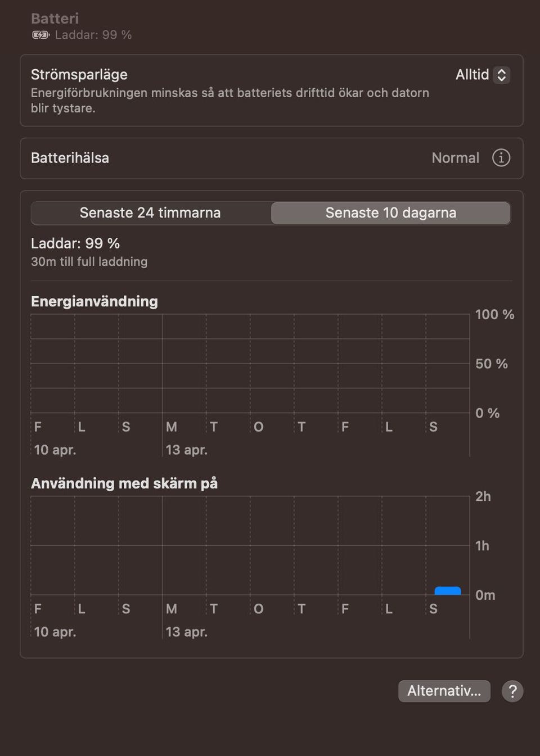Click the Alltid stepper arrows
The image size is (540, 756).
(502, 75)
